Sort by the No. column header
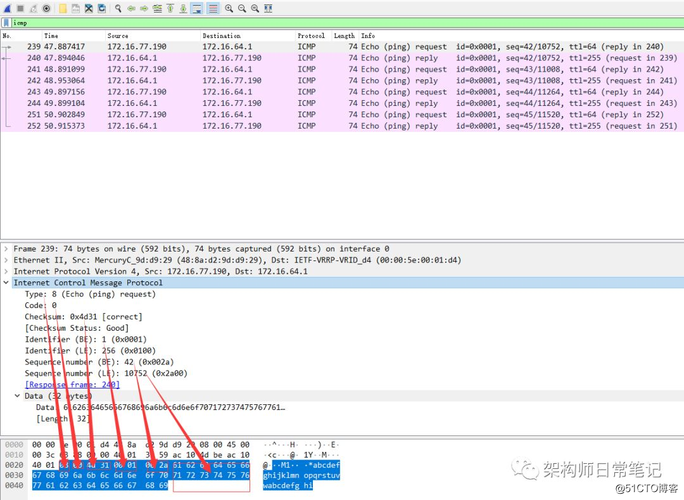The width and height of the screenshot is (684, 500). pyautogui.click(x=21, y=36)
